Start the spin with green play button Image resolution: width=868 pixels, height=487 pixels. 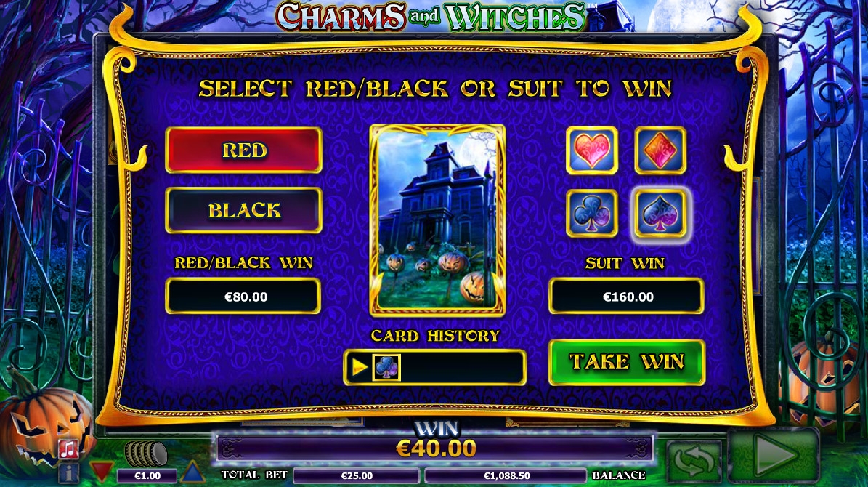[774, 456]
